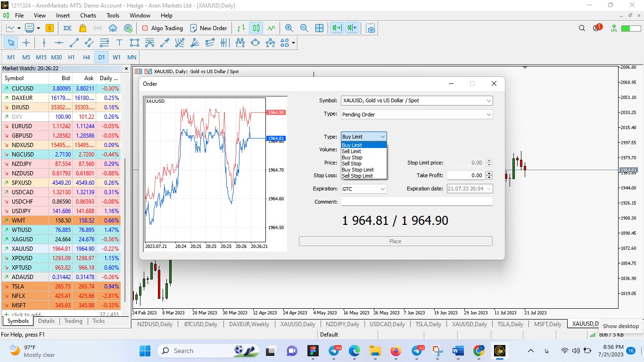644x362 pixels.
Task: Click the Place order button
Action: coord(396,241)
